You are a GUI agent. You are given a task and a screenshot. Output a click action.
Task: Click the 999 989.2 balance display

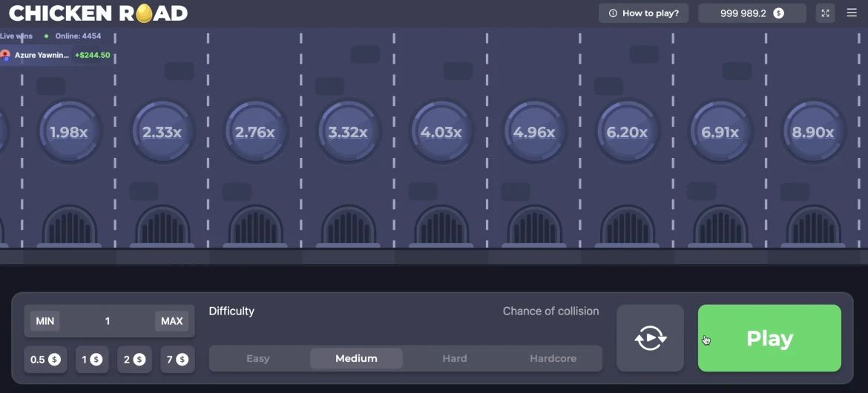pos(752,13)
